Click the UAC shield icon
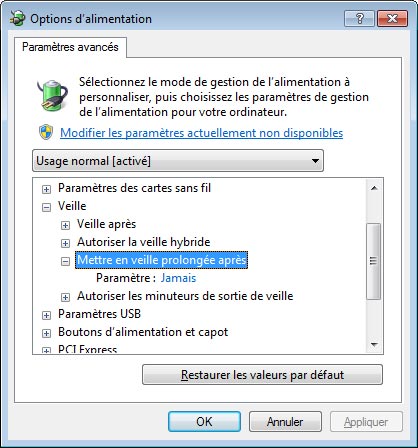Screen dimensions: 418x448 [46, 132]
